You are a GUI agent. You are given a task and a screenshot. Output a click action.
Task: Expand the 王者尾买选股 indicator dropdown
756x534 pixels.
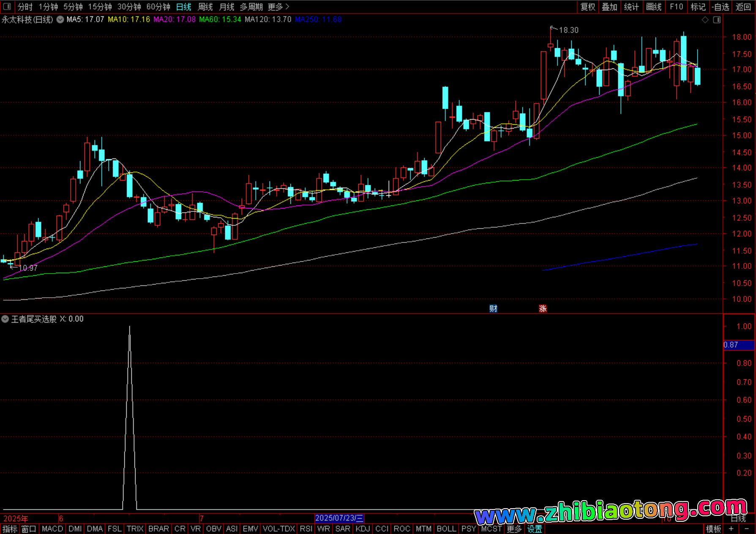[x=5, y=319]
